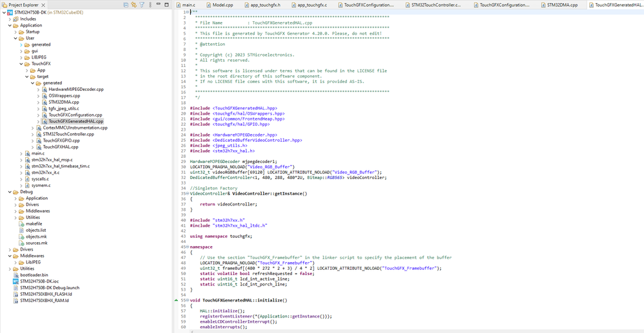The image size is (644, 333).
Task: Collapse the getInstance function fold on line 35
Action: pyautogui.click(x=188, y=193)
